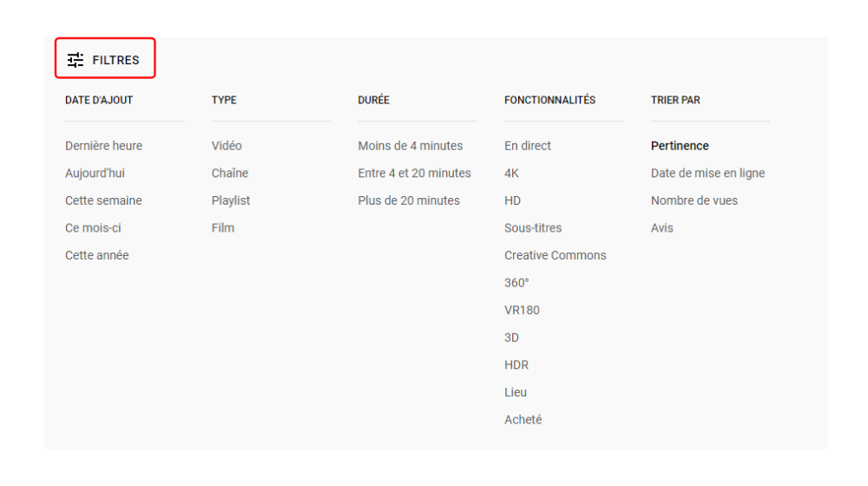Filter by Plus de 20 minutes
Image resolution: width=868 pixels, height=486 pixels.
point(409,200)
